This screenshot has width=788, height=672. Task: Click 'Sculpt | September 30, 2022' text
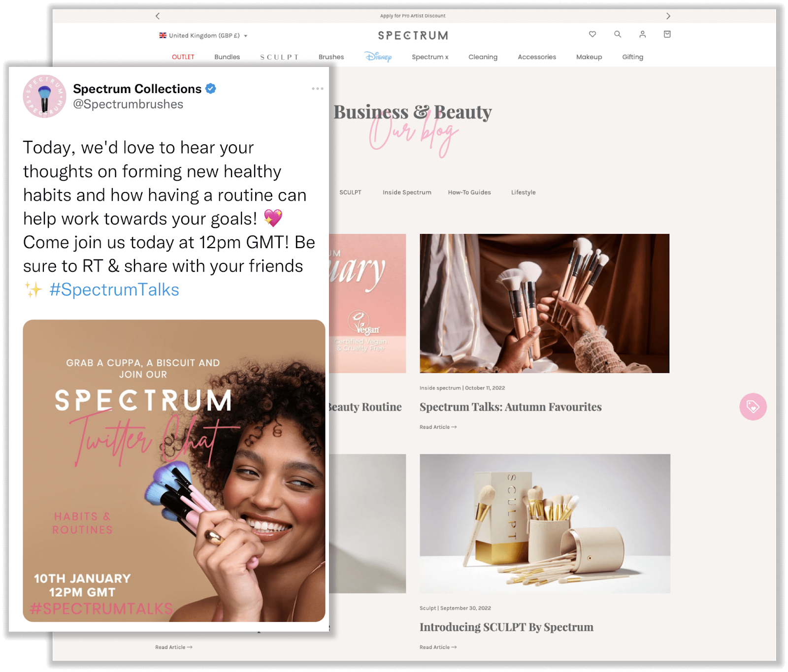pos(456,608)
